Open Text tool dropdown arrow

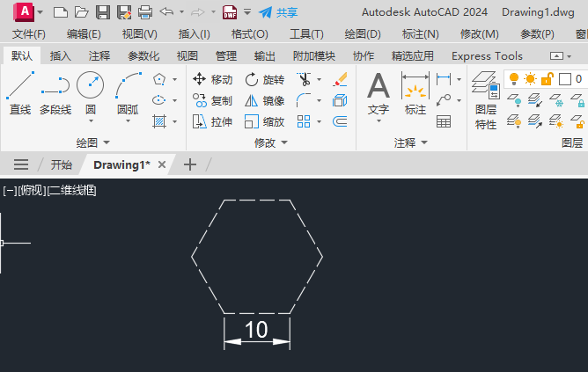379,121
